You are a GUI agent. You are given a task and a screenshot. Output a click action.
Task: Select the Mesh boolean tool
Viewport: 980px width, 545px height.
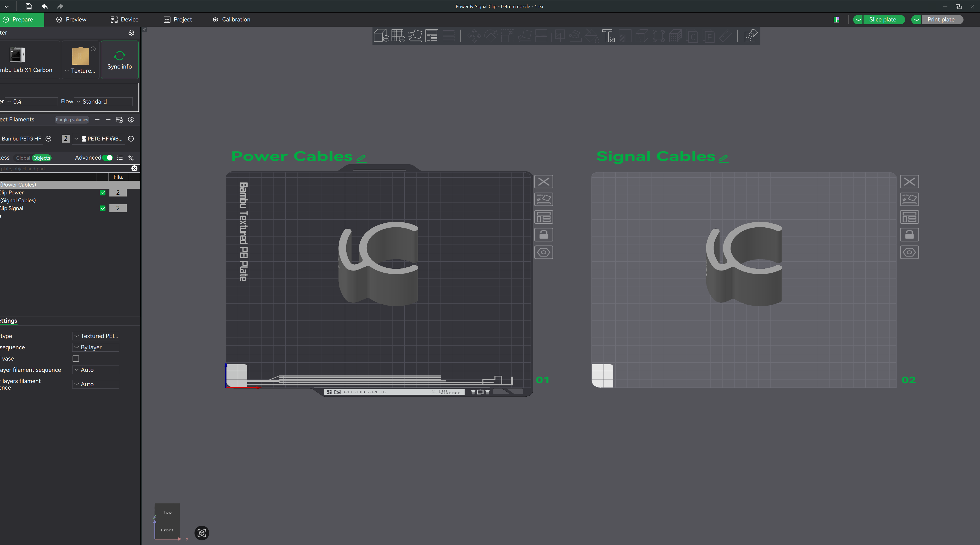(558, 36)
